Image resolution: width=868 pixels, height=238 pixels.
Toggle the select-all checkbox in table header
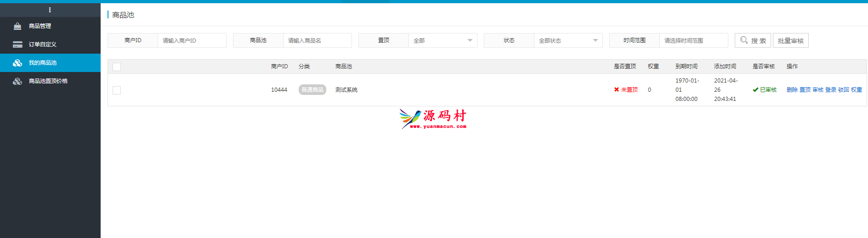coord(117,67)
